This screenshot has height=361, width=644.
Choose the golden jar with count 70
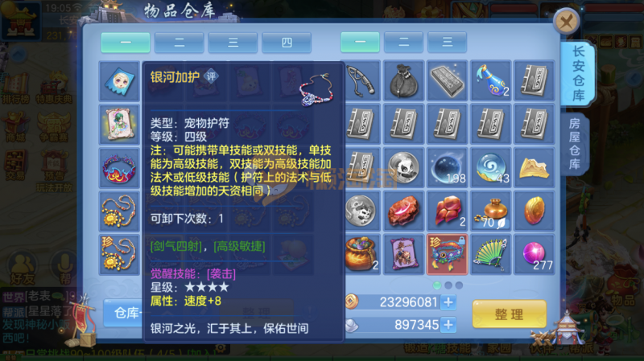pyautogui.click(x=490, y=211)
